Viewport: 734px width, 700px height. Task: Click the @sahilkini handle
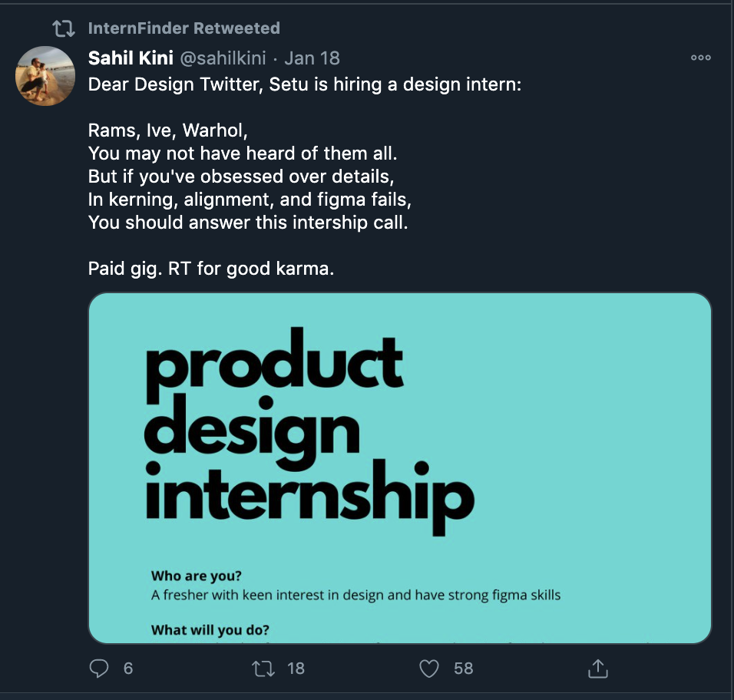click(224, 58)
